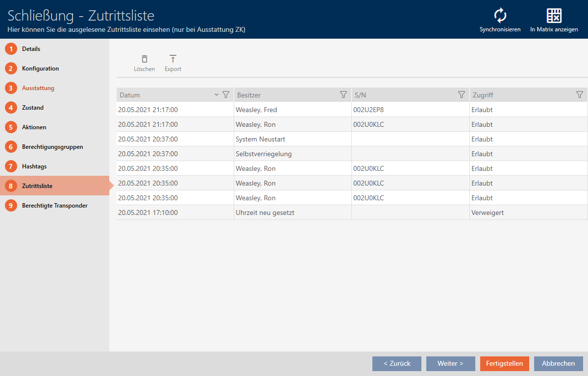The height and width of the screenshot is (376, 588).
Task: Switch to the Konfiguration step
Action: pyautogui.click(x=40, y=69)
